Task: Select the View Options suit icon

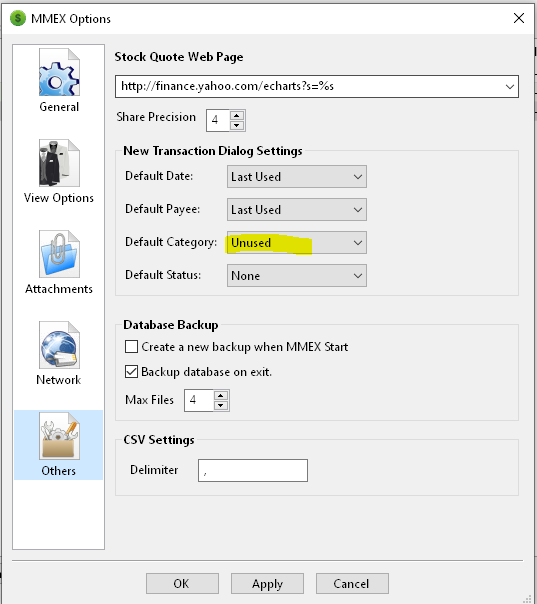Action: 59,163
